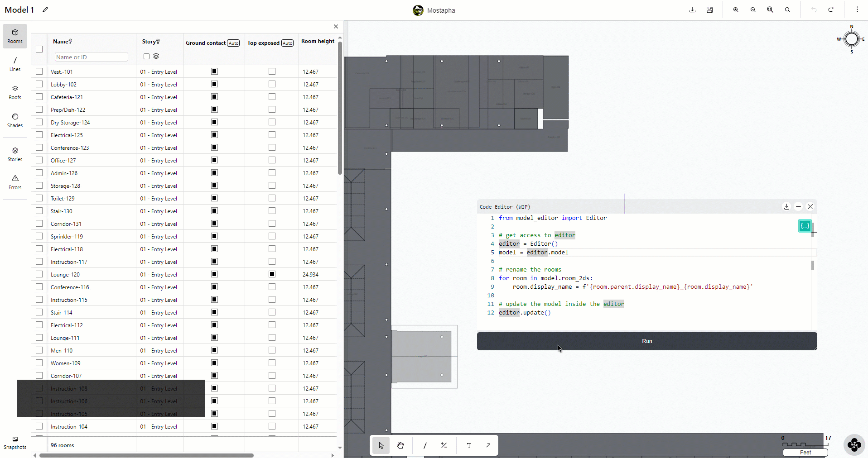The image size is (868, 458).
Task: Open the Stories panel
Action: pos(15,154)
